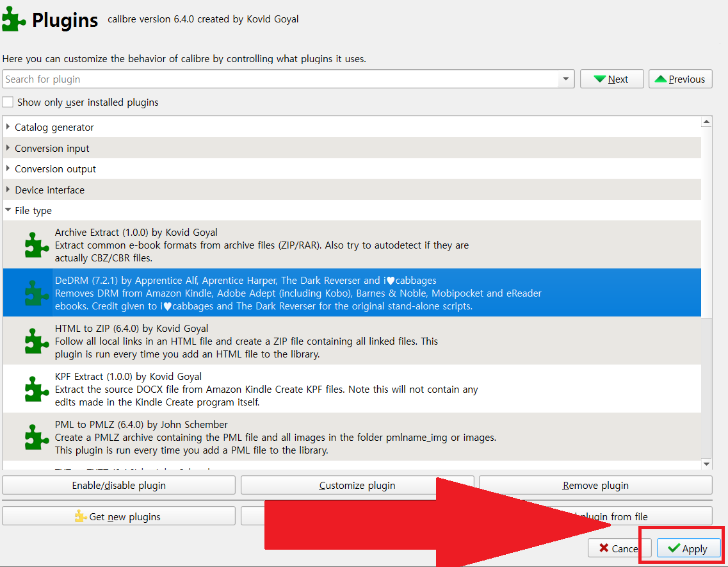
Task: Expand the Device interface category
Action: point(8,190)
